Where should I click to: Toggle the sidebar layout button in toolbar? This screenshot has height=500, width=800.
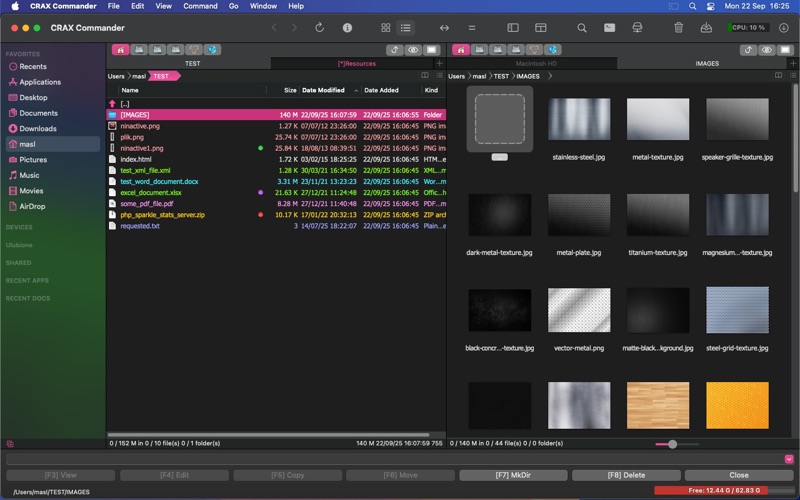point(513,28)
